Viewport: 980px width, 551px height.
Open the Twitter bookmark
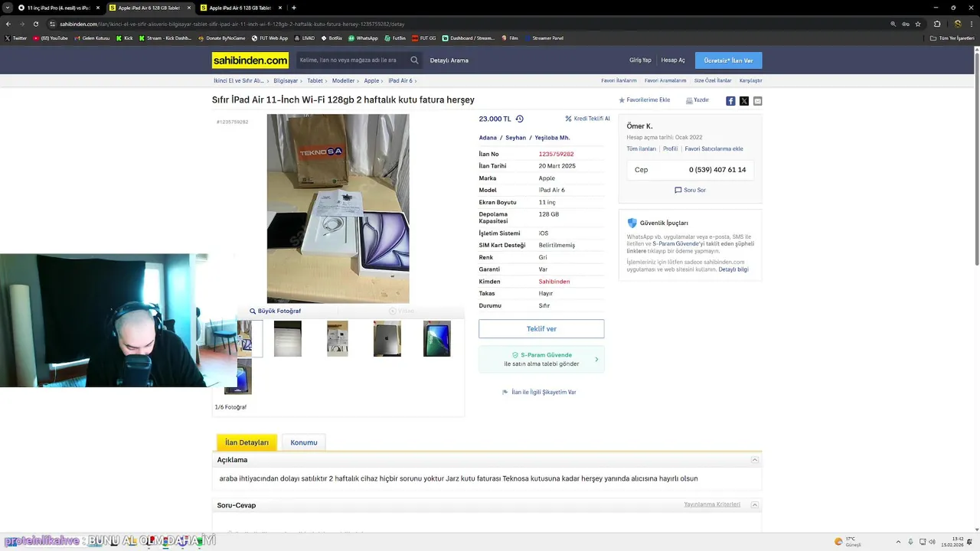[16, 37]
